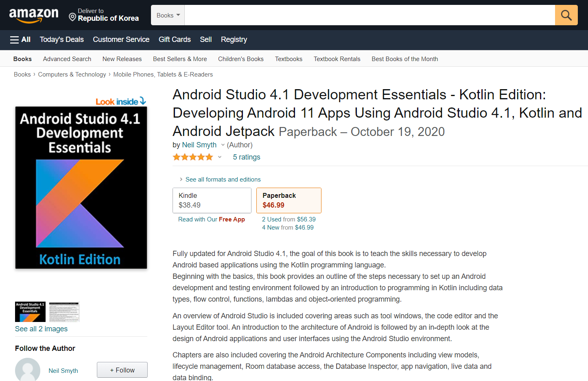Click the Sell nav link

(x=206, y=39)
